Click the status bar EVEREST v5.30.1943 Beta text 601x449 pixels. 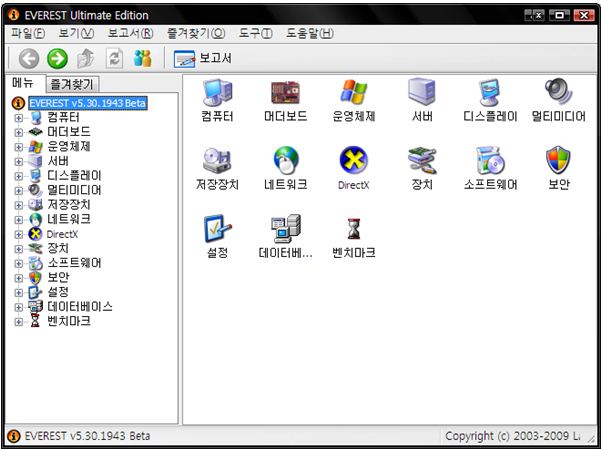pos(87,436)
